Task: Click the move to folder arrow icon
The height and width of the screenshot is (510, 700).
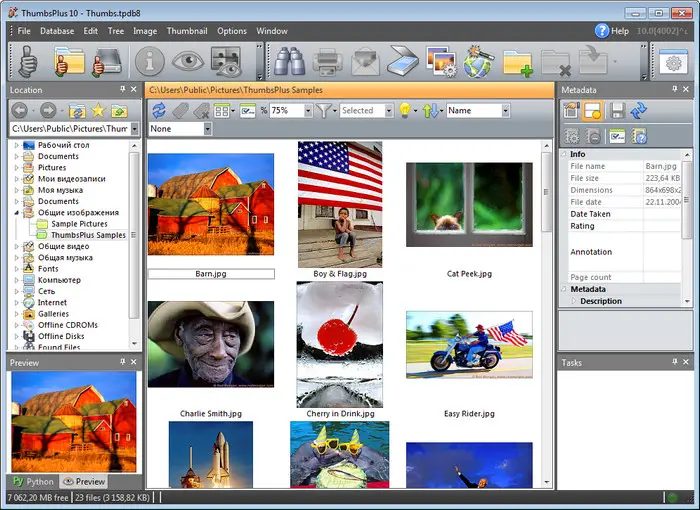Action: [x=593, y=60]
